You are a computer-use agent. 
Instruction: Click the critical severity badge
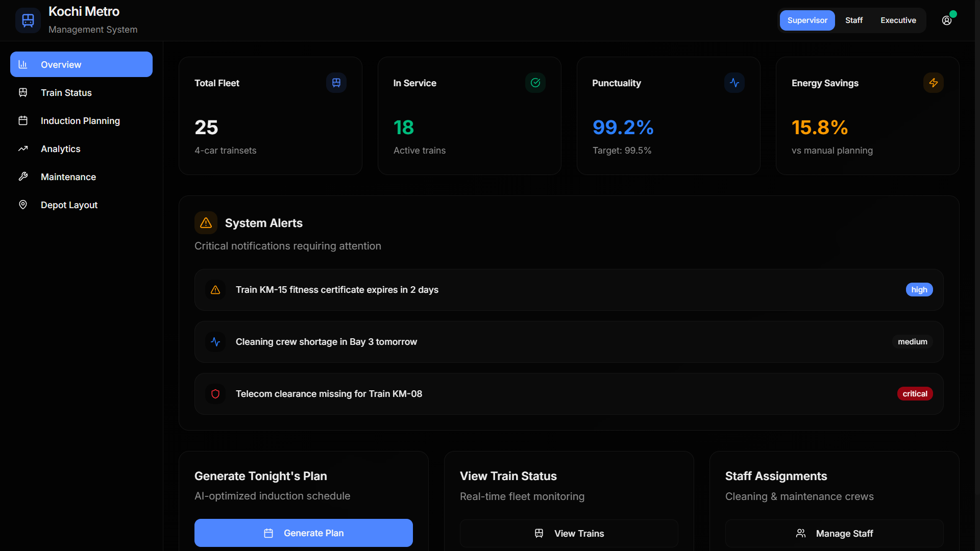click(915, 394)
